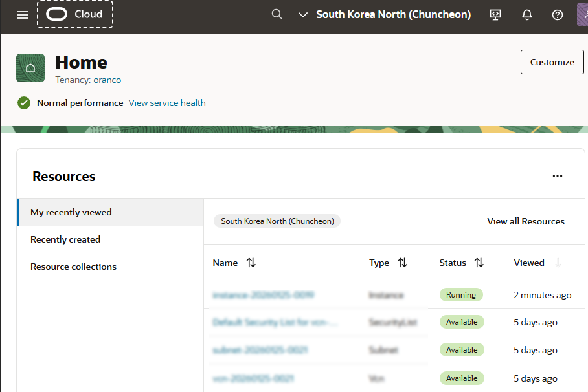Sort resources by Status column
The width and height of the screenshot is (588, 392).
coord(479,263)
